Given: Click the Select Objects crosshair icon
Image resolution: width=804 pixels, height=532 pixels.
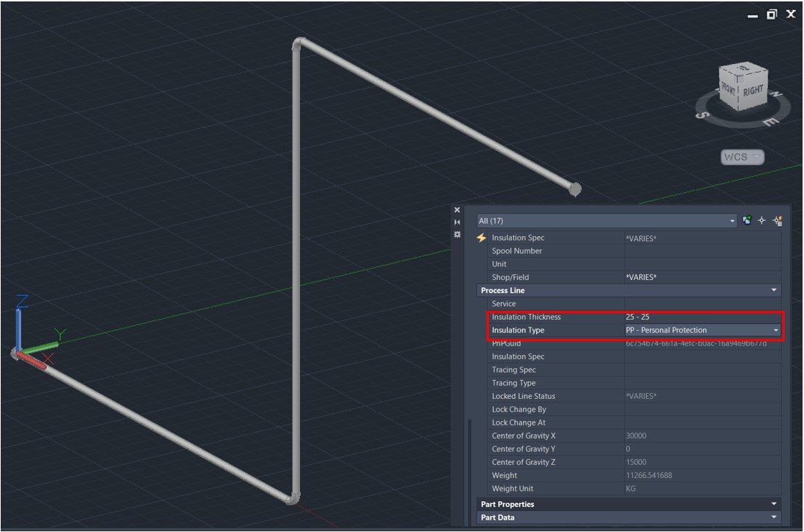Looking at the screenshot, I should pyautogui.click(x=762, y=220).
